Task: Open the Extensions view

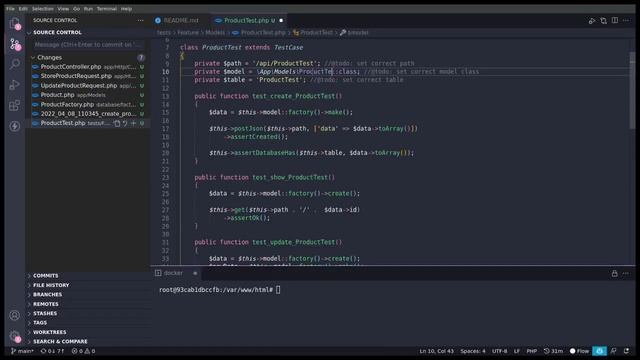Action: [x=15, y=105]
